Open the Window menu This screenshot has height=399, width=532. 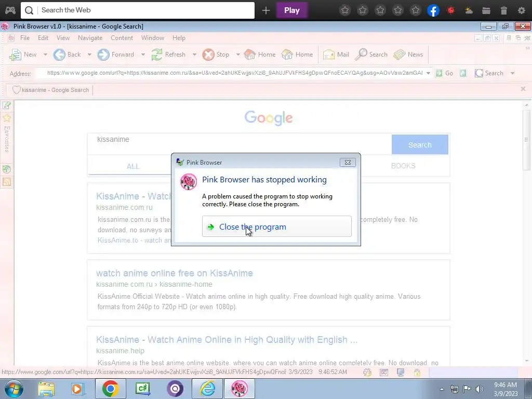153,37
